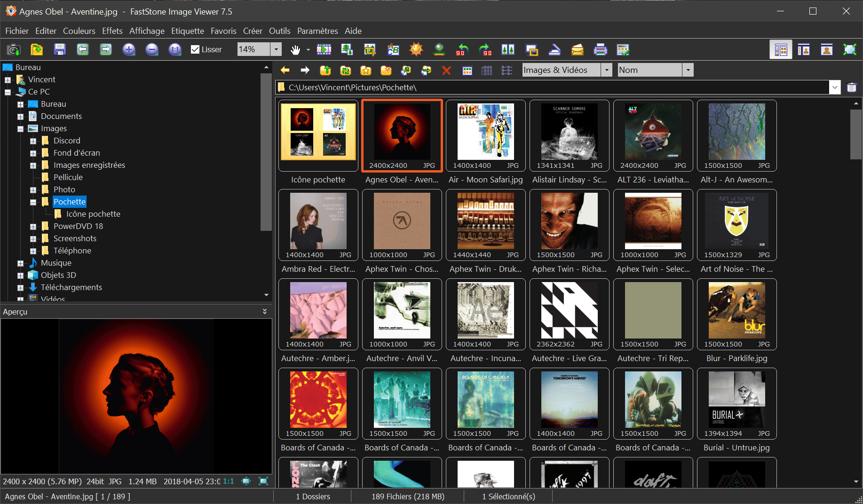Image resolution: width=863 pixels, height=504 pixels.
Task: Click the Zoom out minus icon
Action: [152, 49]
